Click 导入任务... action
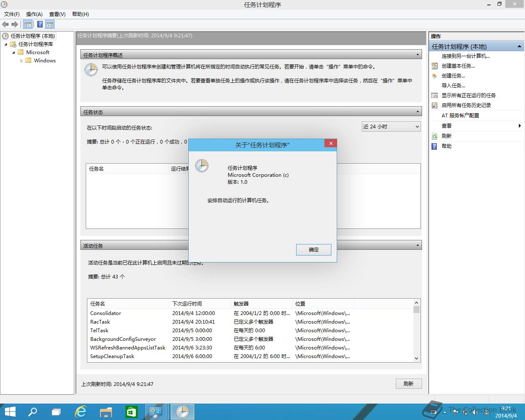This screenshot has height=420, width=525. (x=453, y=86)
